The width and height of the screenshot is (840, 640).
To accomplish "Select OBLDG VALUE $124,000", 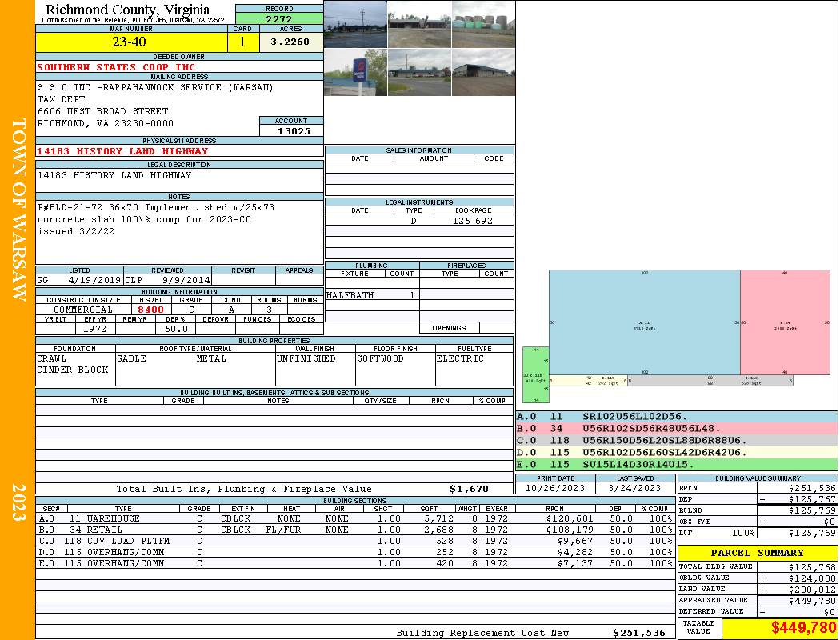I will tap(812, 578).
